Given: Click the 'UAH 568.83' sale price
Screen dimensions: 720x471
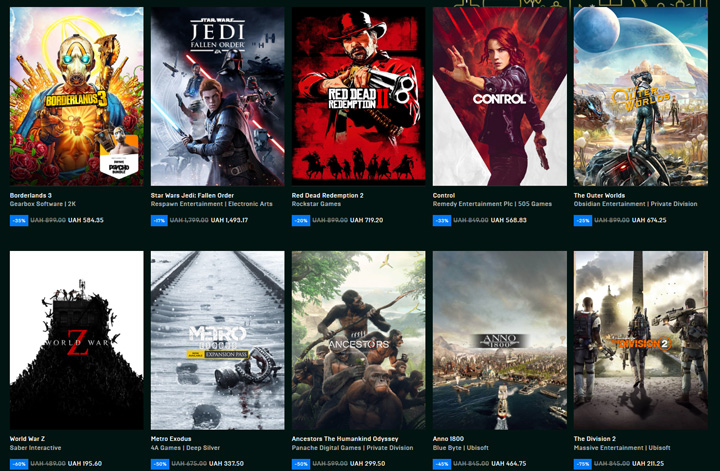Looking at the screenshot, I should tap(509, 220).
